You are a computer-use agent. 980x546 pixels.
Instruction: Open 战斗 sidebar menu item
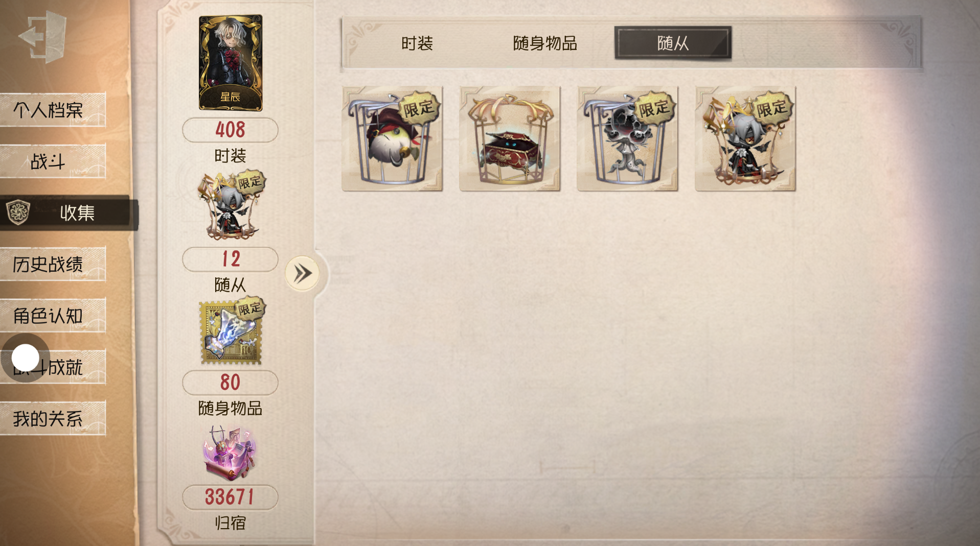tap(53, 161)
